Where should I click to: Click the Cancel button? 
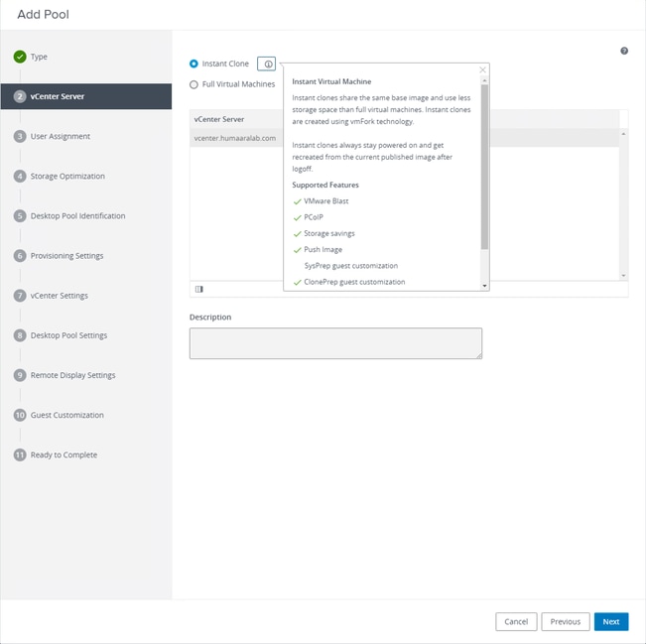click(516, 622)
